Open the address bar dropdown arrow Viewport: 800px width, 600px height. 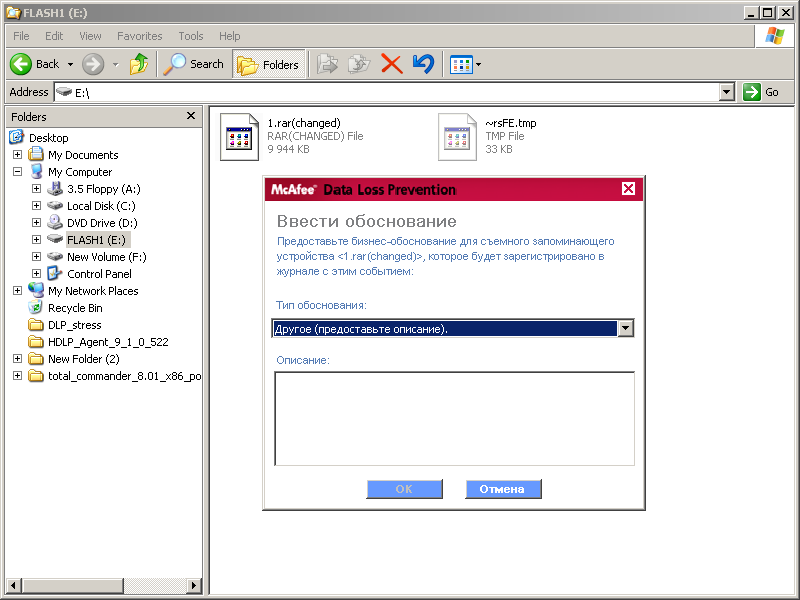tap(727, 92)
